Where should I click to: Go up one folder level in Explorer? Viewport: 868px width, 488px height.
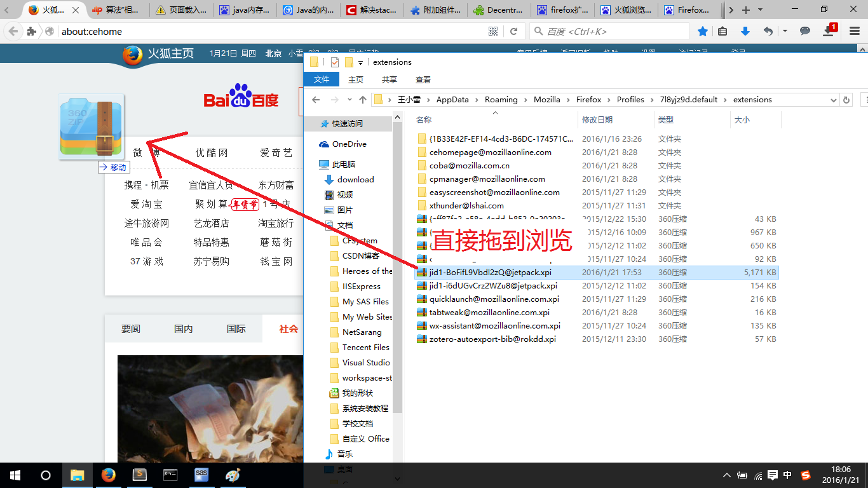point(363,100)
